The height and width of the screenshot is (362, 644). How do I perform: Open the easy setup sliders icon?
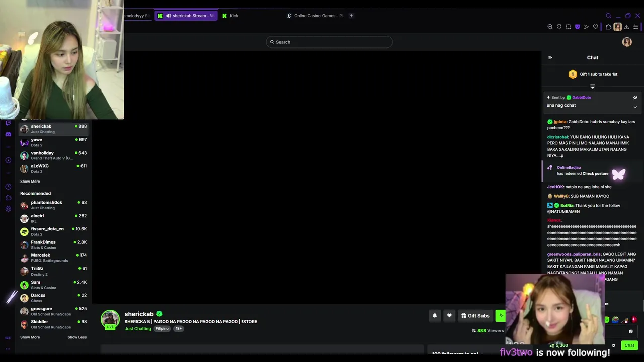tap(636, 27)
